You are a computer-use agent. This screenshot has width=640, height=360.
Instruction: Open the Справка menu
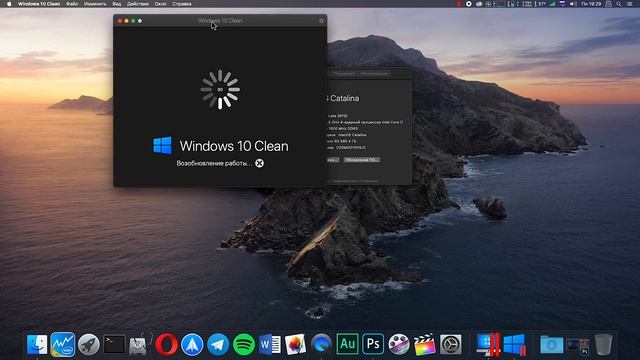182,4
